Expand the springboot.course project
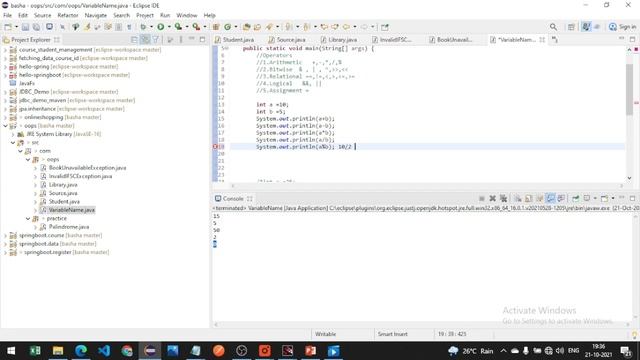 pos(5,236)
